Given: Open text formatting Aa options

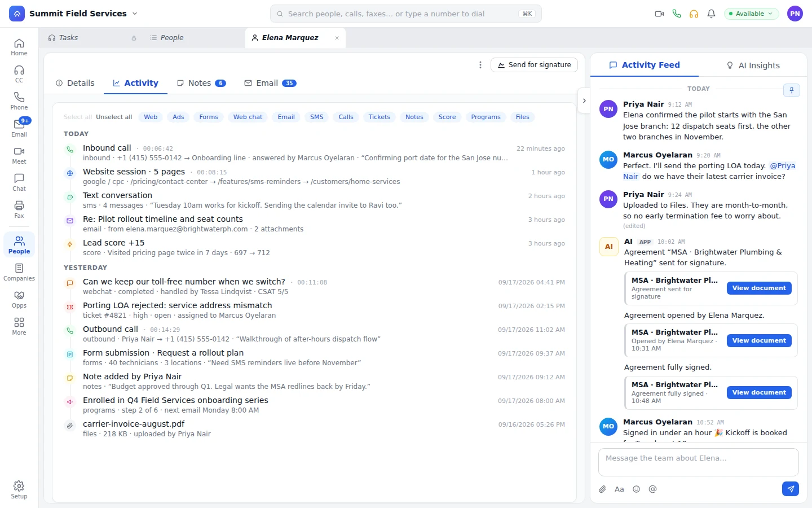Looking at the screenshot, I should (x=619, y=489).
